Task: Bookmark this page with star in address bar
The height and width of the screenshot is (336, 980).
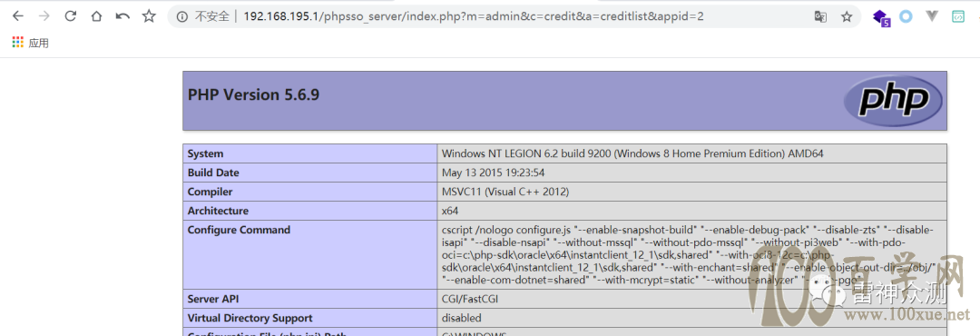Action: pyautogui.click(x=847, y=17)
